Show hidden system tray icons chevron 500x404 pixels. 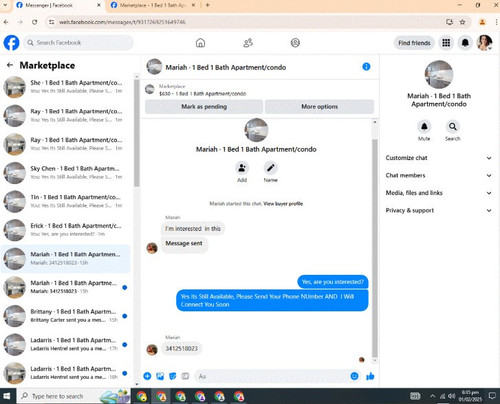coord(432,396)
